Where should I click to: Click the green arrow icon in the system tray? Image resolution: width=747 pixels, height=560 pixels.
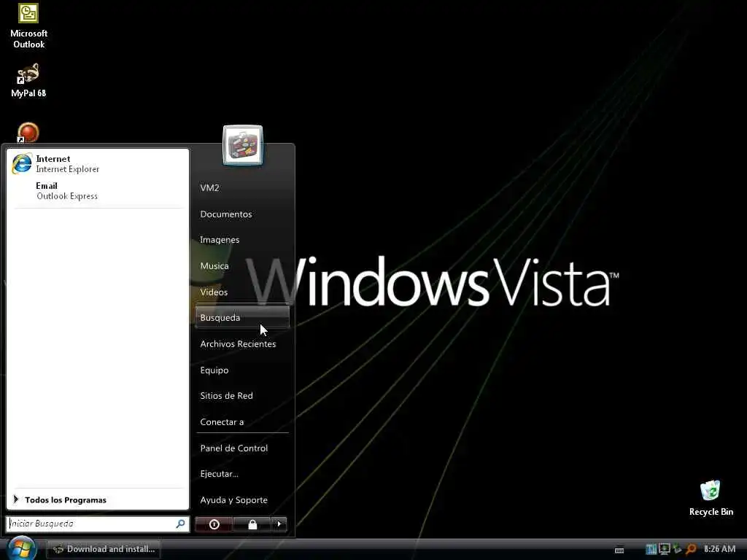(677, 549)
